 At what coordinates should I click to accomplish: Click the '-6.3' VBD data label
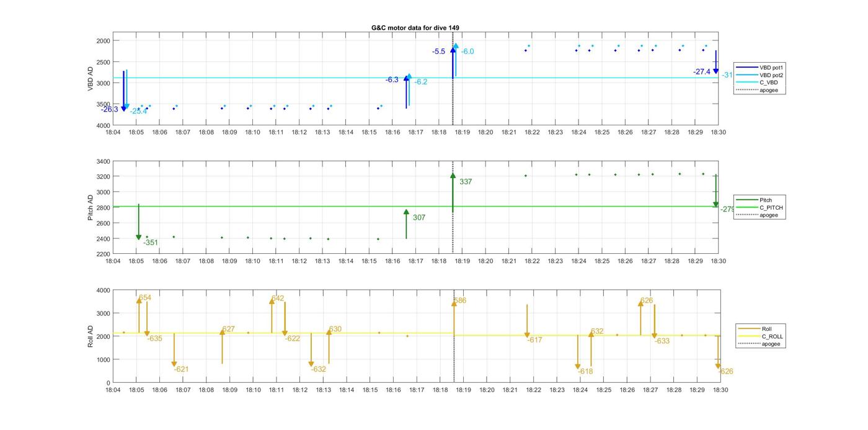pyautogui.click(x=392, y=80)
